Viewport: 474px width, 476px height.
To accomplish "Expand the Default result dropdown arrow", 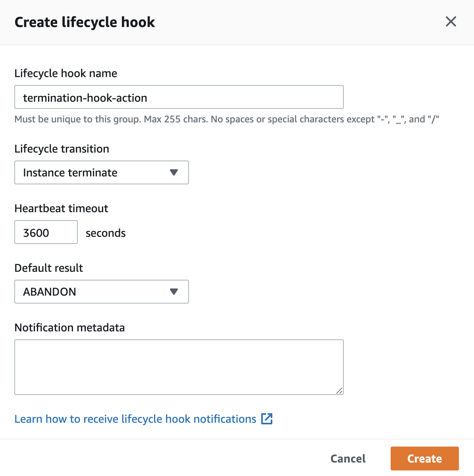I will (x=174, y=291).
